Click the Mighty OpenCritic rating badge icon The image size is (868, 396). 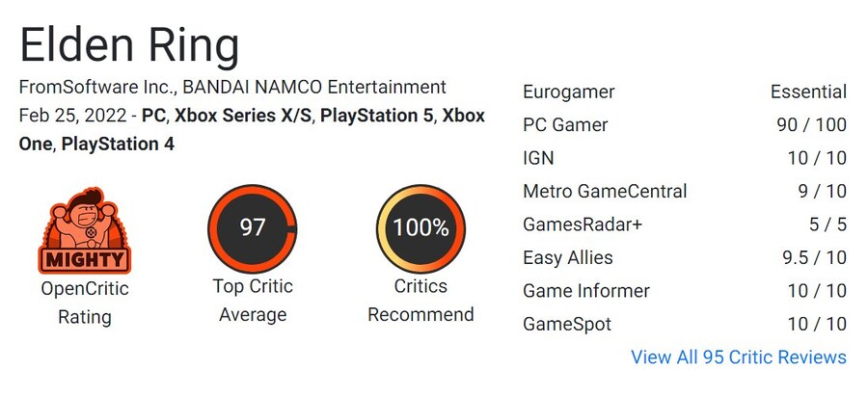pos(85,230)
